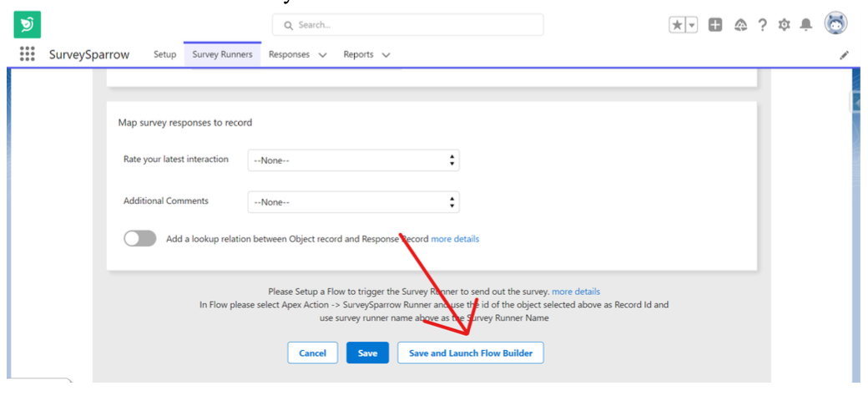Image resolution: width=868 pixels, height=396 pixels.
Task: Open the Salesforce Help question mark icon
Action: (762, 25)
